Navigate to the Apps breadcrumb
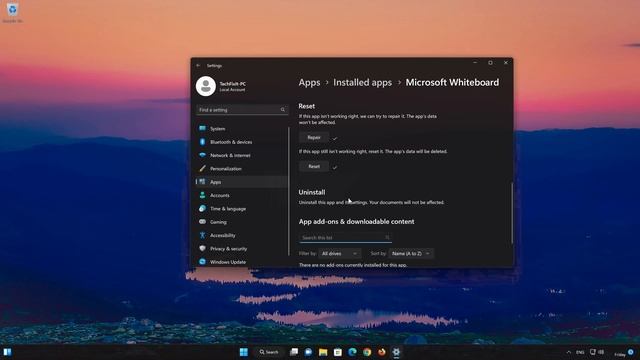The image size is (640, 360). 309,82
